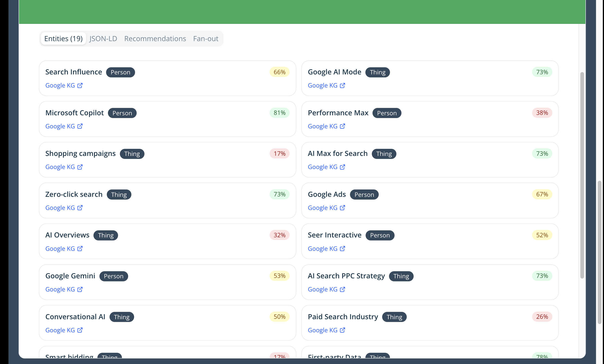Image resolution: width=604 pixels, height=364 pixels.
Task: Click the "Google Ads" entity title
Action: 327,194
